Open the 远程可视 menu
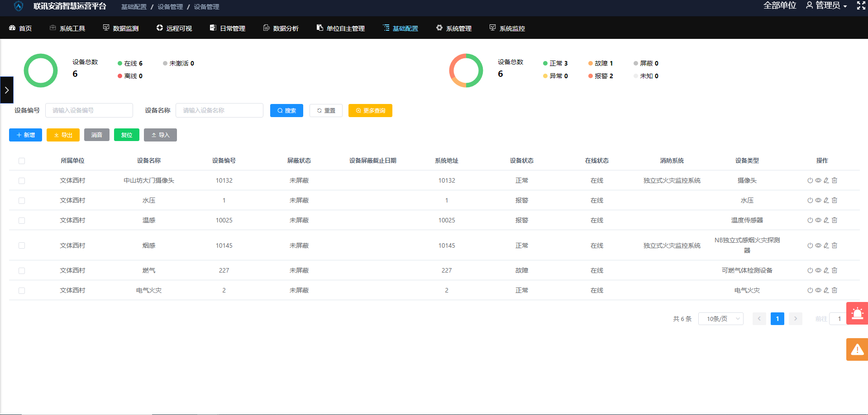Screen dimensions: 868x415 pos(174,28)
